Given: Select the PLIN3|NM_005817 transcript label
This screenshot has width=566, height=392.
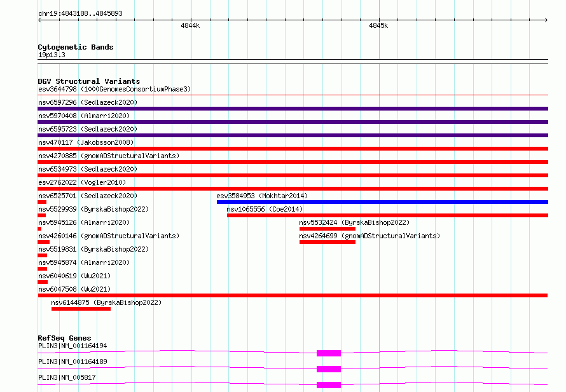Looking at the screenshot, I should click(67, 377).
